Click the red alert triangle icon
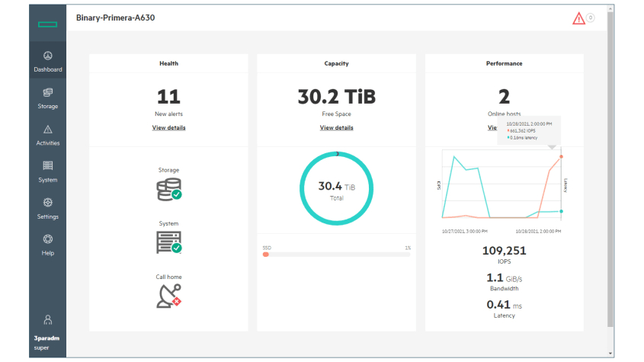The image size is (644, 362). pyautogui.click(x=578, y=18)
